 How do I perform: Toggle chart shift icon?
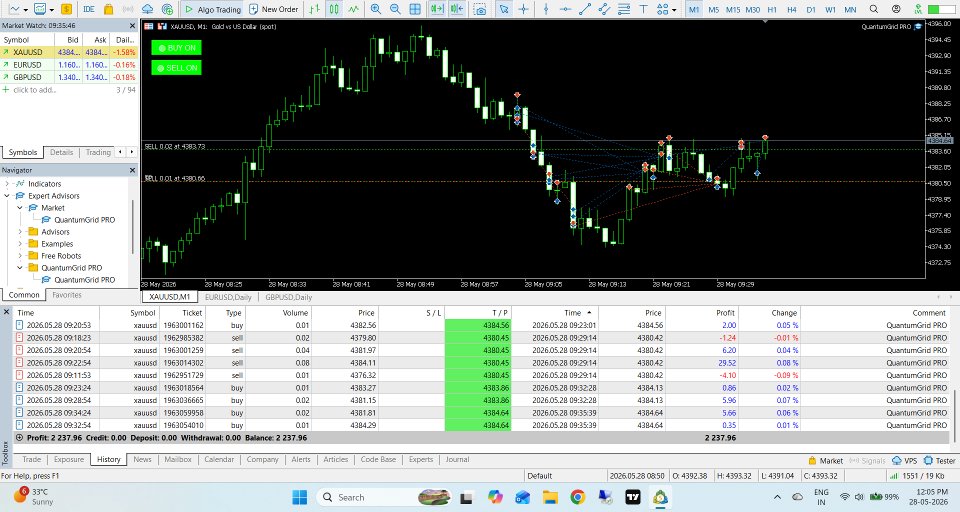(x=457, y=9)
